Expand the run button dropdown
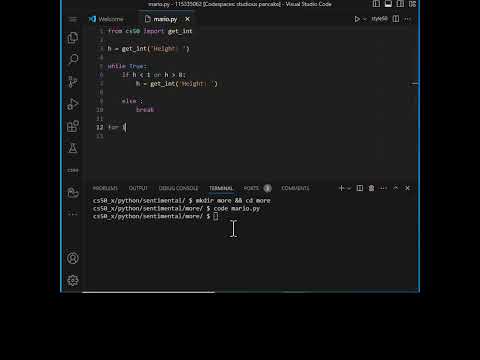The image size is (480, 360). point(365,19)
